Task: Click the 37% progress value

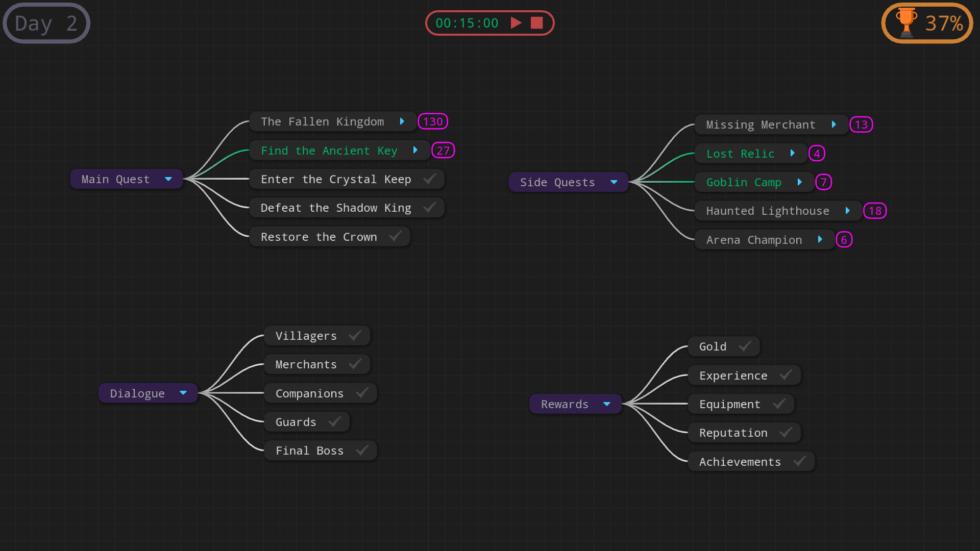Action: pos(944,23)
